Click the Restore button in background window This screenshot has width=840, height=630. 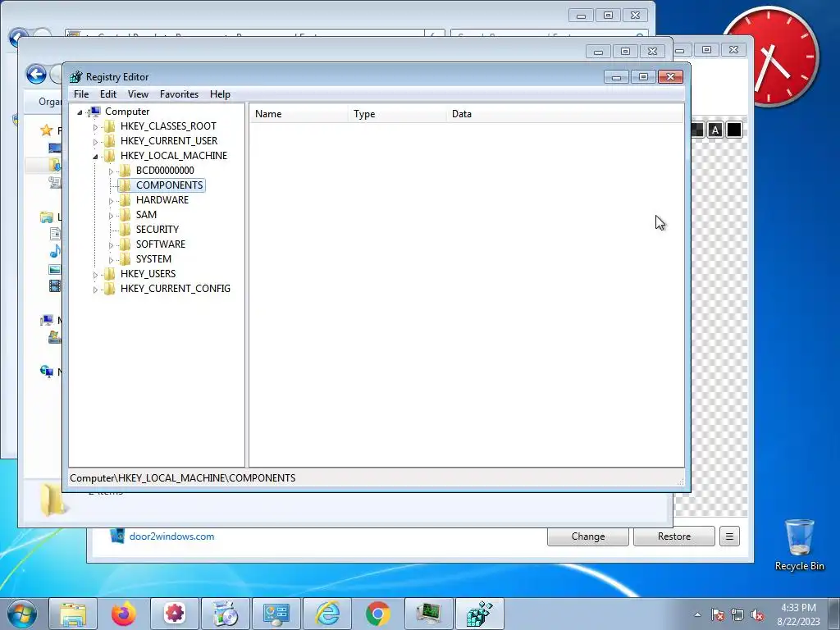coord(674,536)
